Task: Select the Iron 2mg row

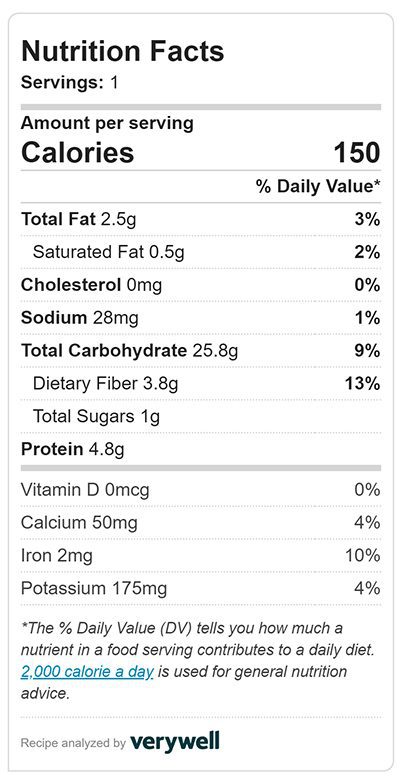Action: [201, 555]
